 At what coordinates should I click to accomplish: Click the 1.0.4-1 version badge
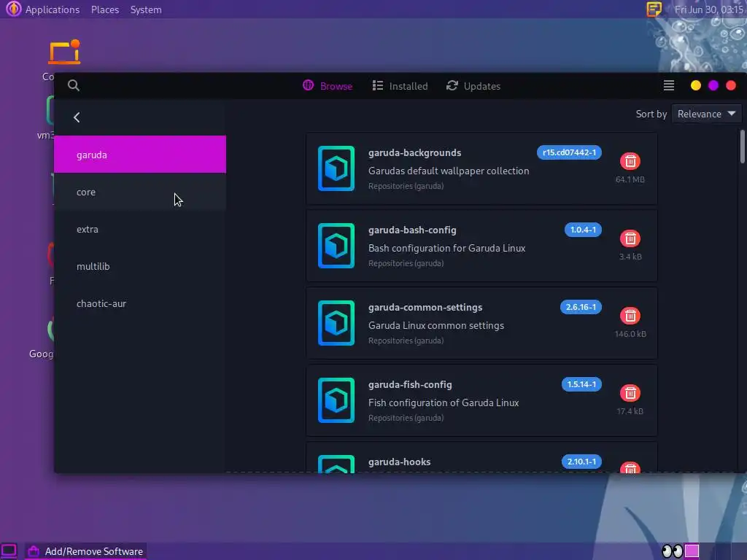click(583, 230)
